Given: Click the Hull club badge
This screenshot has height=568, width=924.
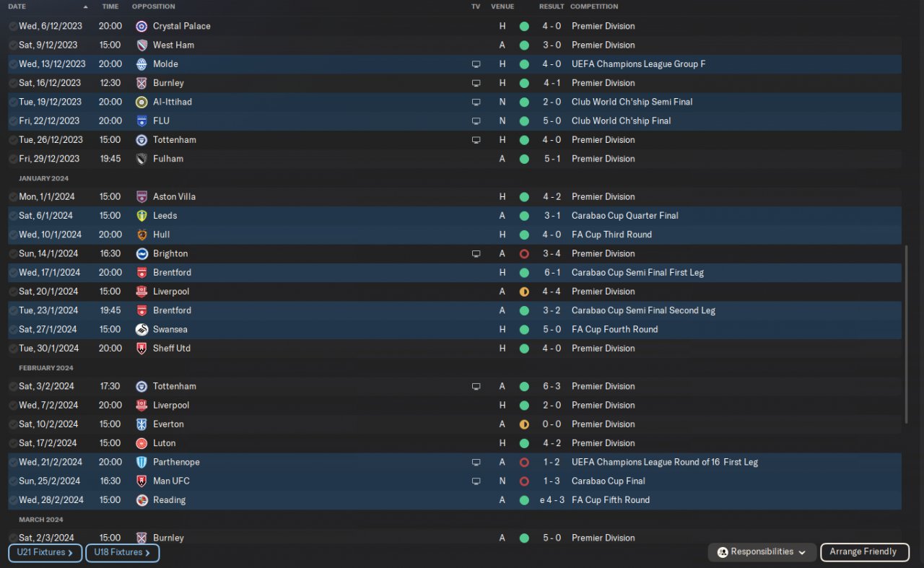Looking at the screenshot, I should 141,235.
